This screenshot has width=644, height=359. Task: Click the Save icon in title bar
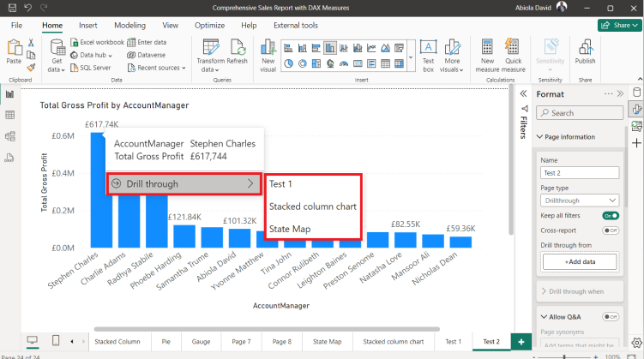point(12,8)
